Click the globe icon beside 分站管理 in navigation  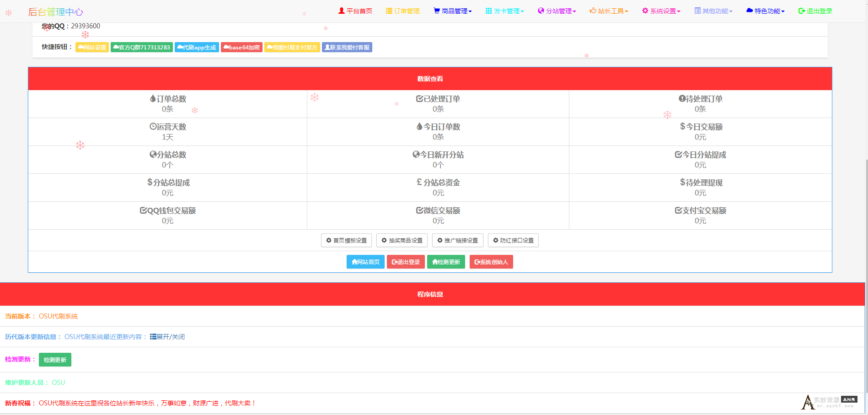[541, 11]
